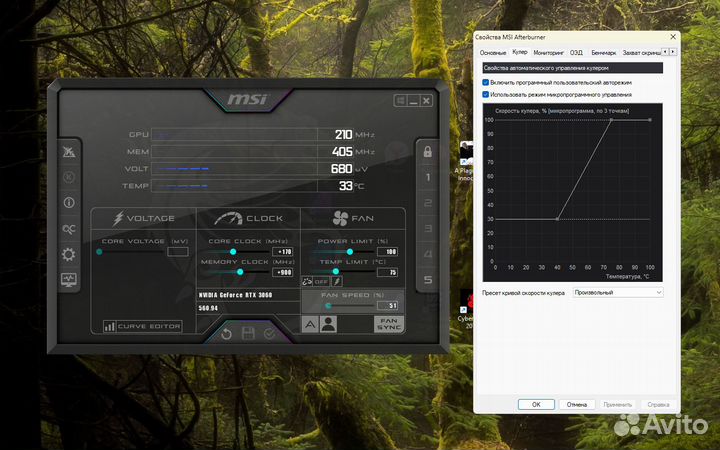Select profile slot 4
This screenshot has height=450, width=720.
pyautogui.click(x=428, y=254)
